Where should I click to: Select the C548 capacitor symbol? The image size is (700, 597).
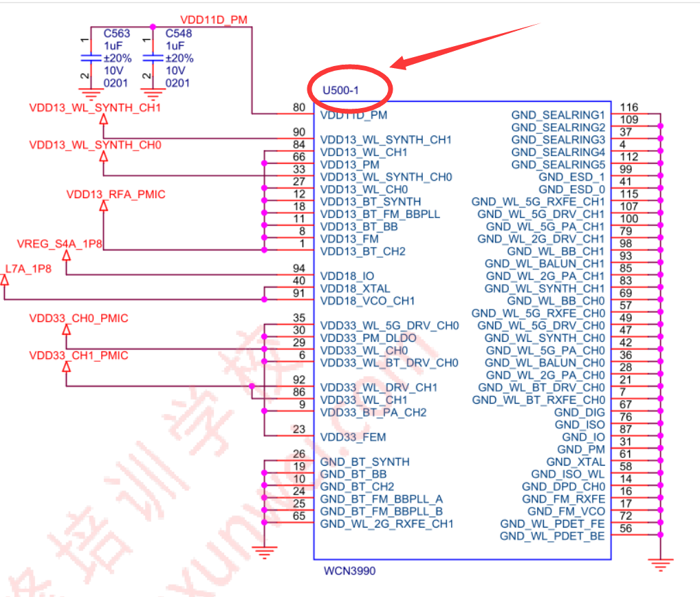pos(153,58)
